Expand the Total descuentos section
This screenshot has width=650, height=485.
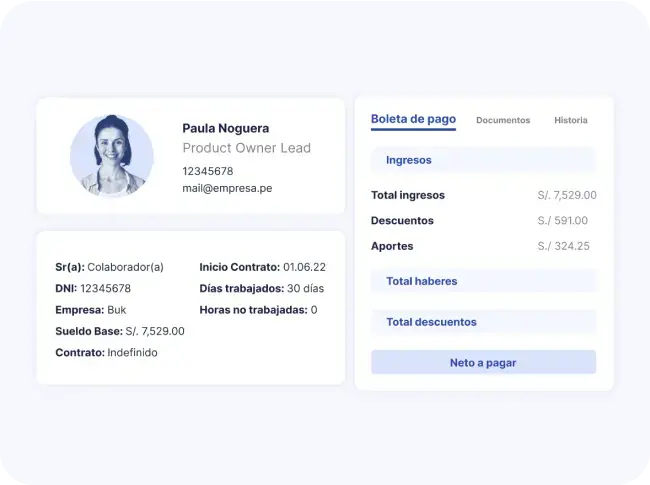coord(483,322)
